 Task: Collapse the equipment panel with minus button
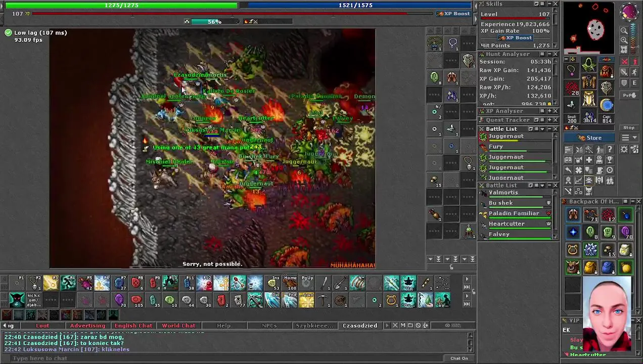pyautogui.click(x=567, y=59)
